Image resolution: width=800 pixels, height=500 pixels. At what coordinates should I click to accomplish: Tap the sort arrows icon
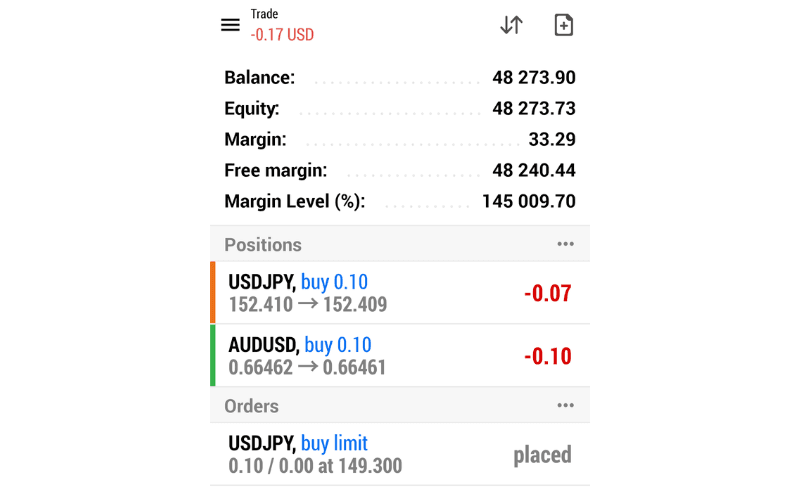[x=511, y=25]
